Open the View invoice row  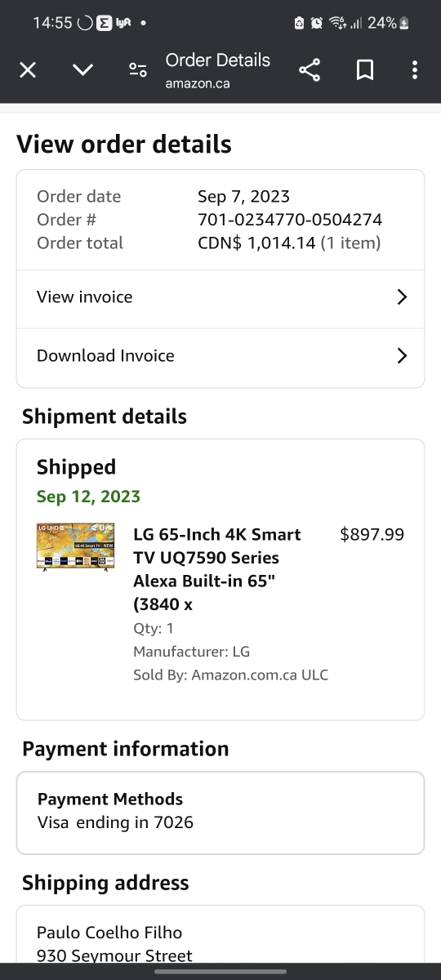click(x=220, y=299)
